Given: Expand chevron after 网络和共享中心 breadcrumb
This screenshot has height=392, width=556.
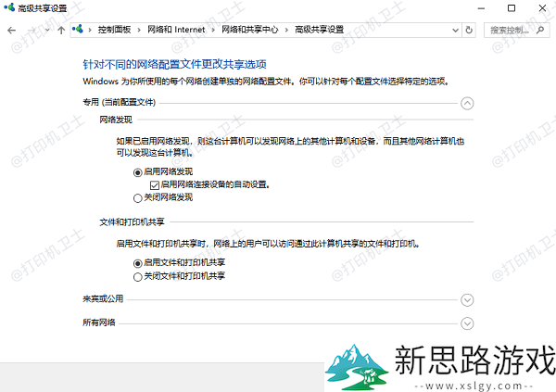Looking at the screenshot, I should pos(286,31).
